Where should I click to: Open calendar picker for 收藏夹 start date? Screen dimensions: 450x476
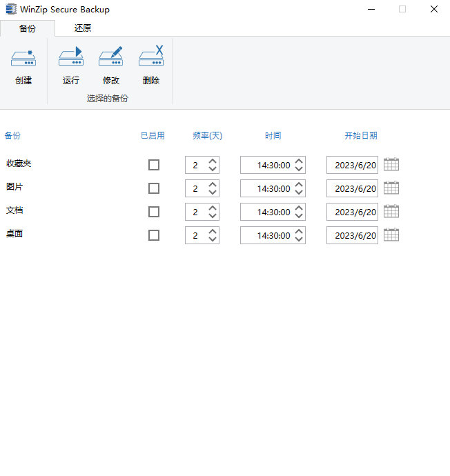coord(391,165)
